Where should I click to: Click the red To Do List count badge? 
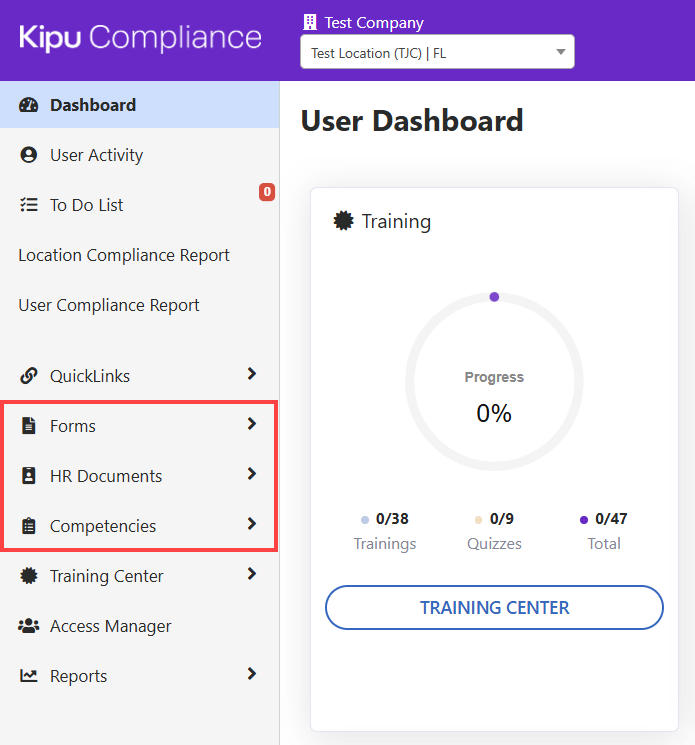pos(267,192)
